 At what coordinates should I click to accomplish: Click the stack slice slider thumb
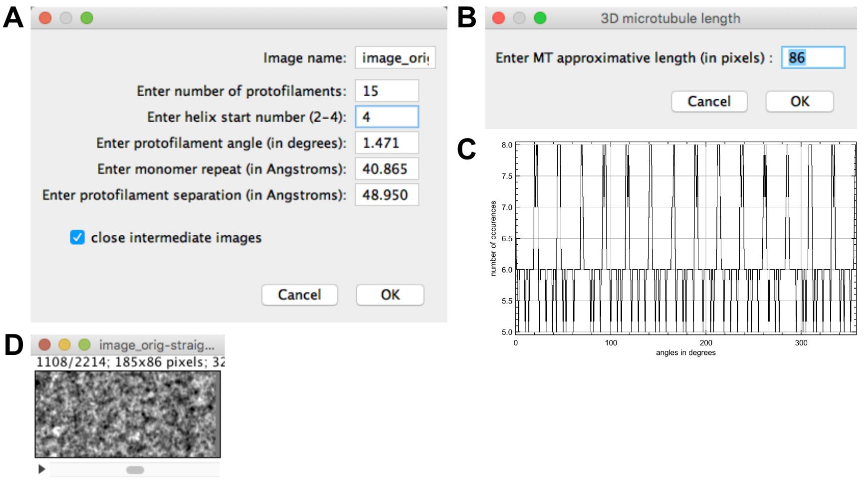pos(135,470)
